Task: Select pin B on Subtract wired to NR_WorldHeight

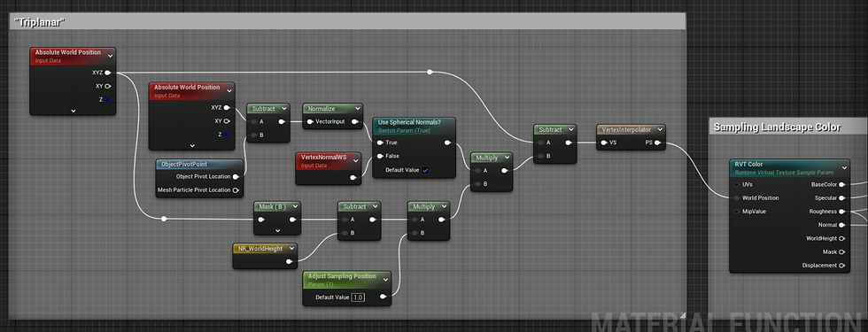Action: click(x=345, y=233)
